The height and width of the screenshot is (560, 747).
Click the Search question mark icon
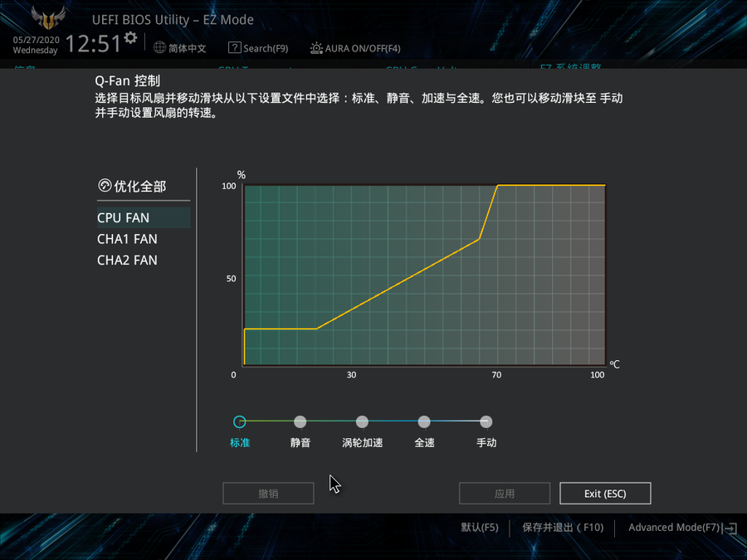[x=234, y=48]
